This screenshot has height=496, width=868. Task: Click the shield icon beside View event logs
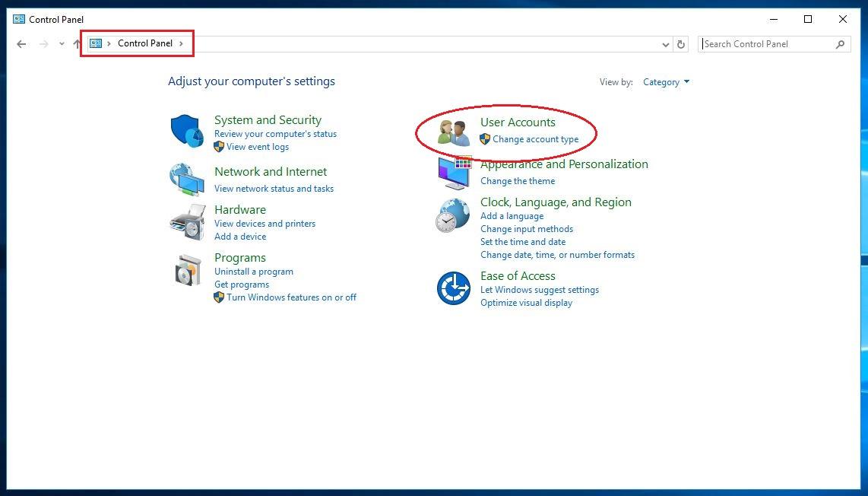219,146
